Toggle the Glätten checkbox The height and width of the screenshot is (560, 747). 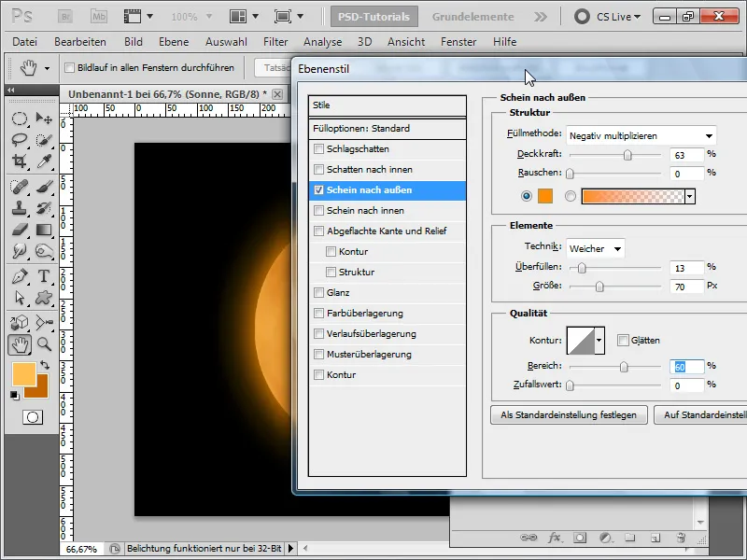623,340
